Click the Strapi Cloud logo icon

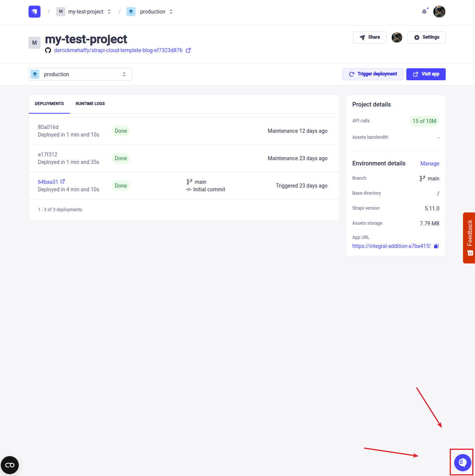35,12
